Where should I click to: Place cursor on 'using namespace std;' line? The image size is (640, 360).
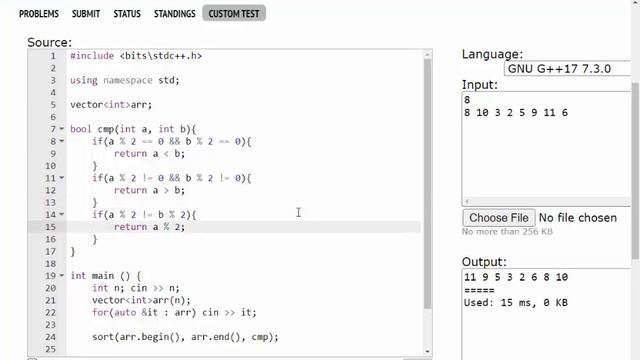pos(124,80)
